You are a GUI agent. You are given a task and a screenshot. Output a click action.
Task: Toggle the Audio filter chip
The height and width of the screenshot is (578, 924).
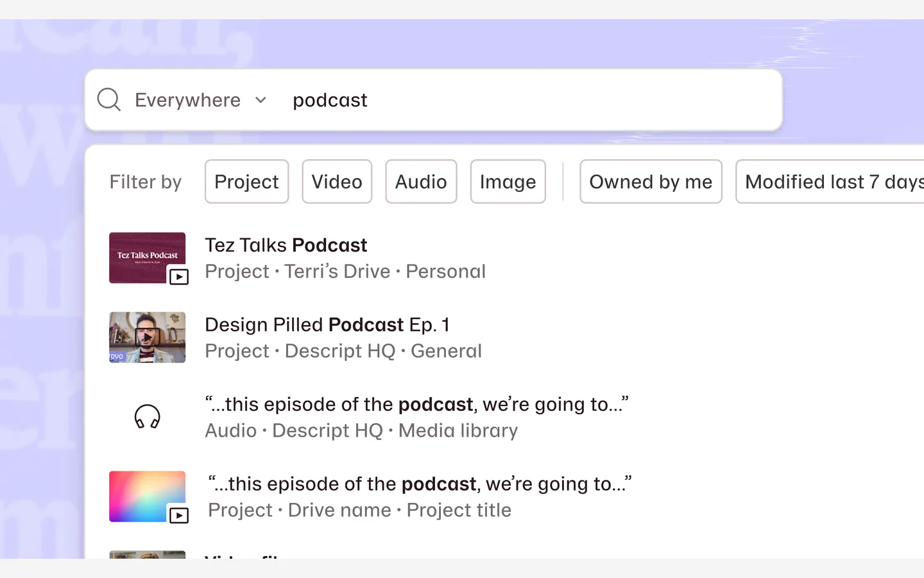point(421,182)
